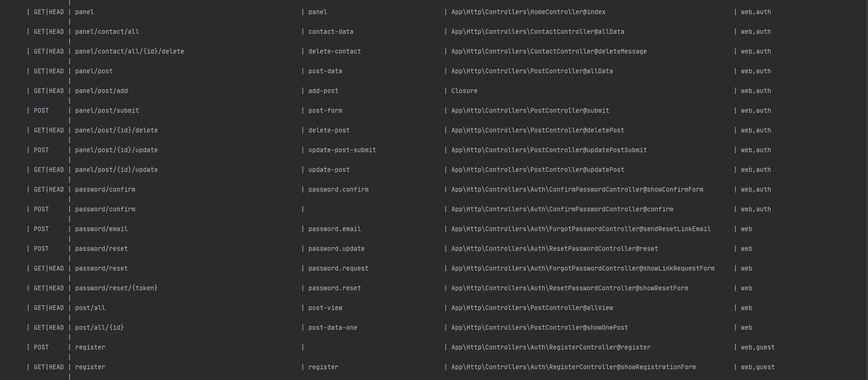Image resolution: width=868 pixels, height=380 pixels.
Task: Click the add-post route name
Action: pos(323,91)
